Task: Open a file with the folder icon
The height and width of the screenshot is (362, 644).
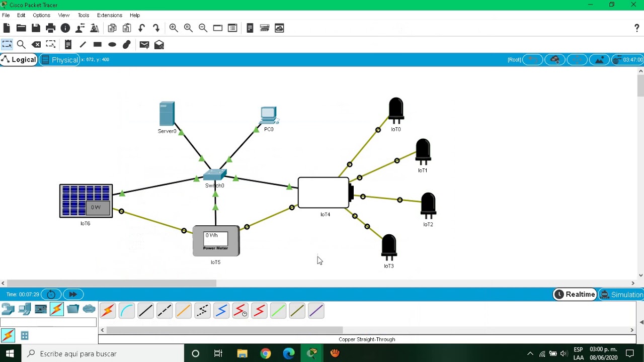Action: click(x=21, y=28)
